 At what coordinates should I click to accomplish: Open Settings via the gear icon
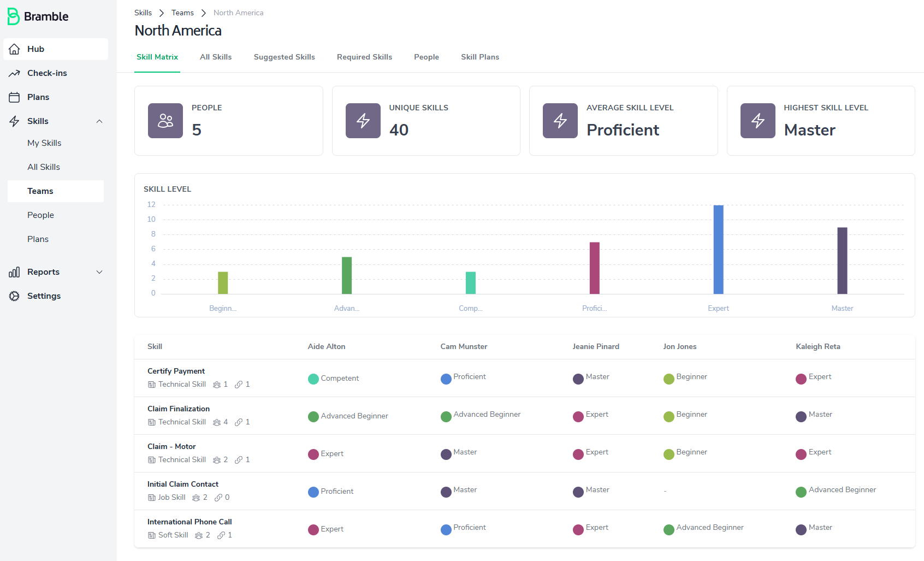tap(14, 296)
